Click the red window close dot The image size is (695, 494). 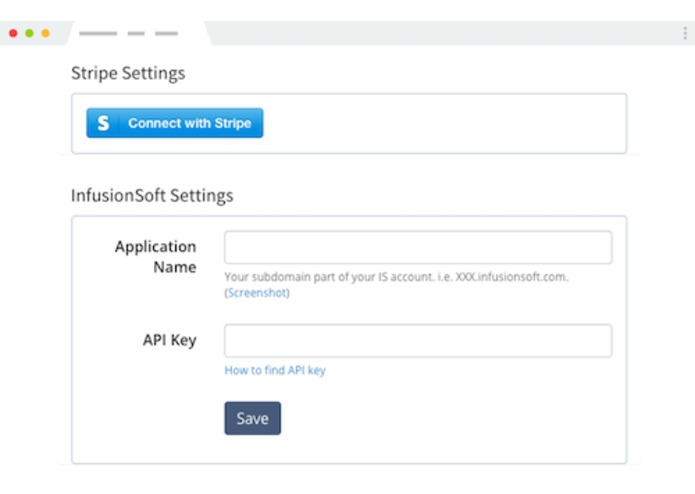[x=13, y=33]
